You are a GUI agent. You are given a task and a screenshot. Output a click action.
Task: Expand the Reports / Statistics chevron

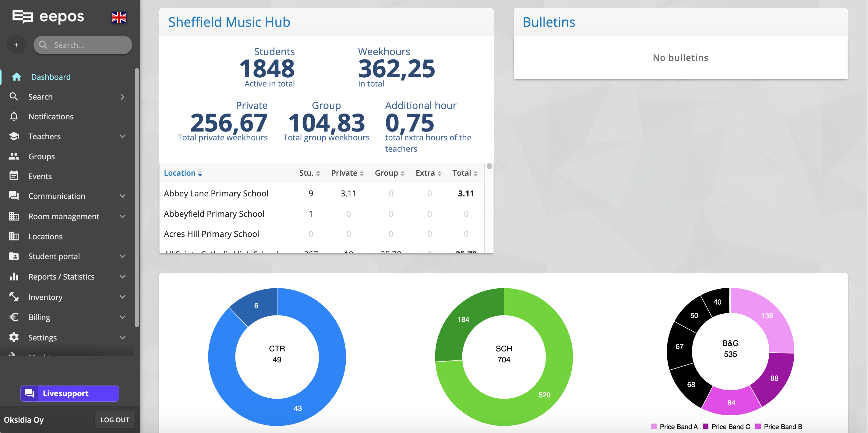(x=123, y=277)
